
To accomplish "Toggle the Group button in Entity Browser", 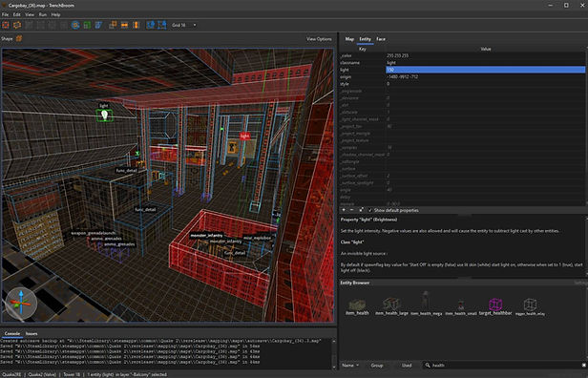I will pos(377,366).
